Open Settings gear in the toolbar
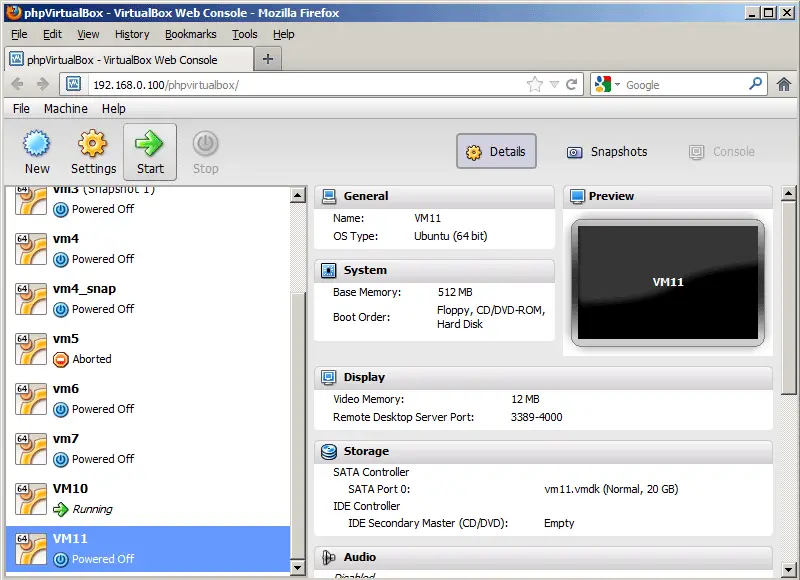This screenshot has width=800, height=580. coord(93,143)
